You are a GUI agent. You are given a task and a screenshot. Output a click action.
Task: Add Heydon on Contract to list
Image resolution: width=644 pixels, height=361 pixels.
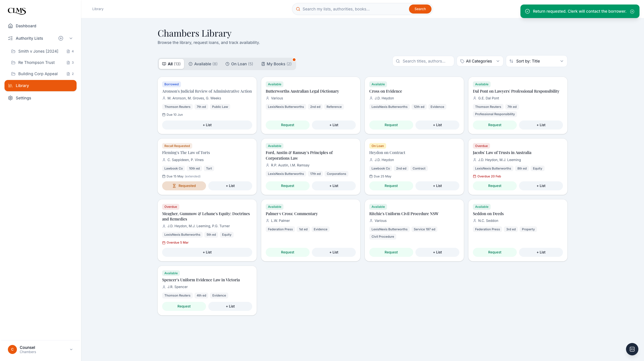click(x=437, y=186)
